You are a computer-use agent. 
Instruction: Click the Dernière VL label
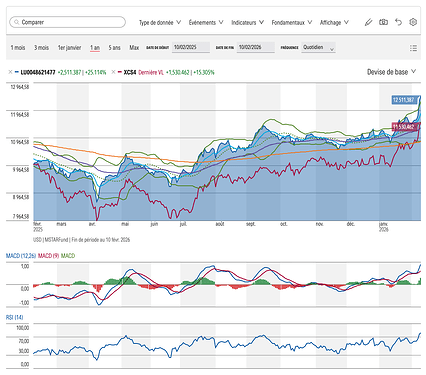click(151, 72)
